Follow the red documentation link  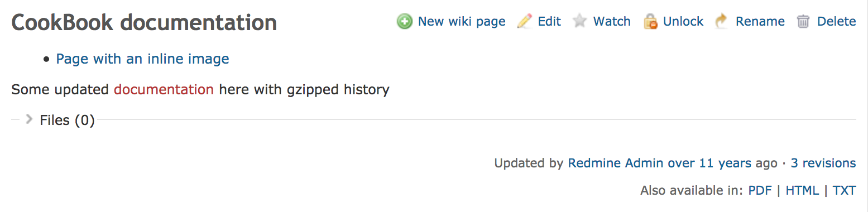[164, 90]
